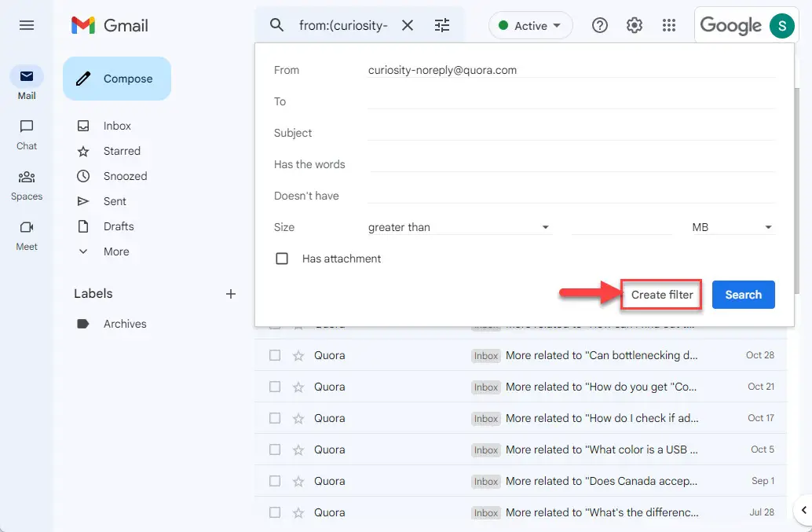Open the main menu hamburger icon
The width and height of the screenshot is (812, 532).
click(27, 25)
